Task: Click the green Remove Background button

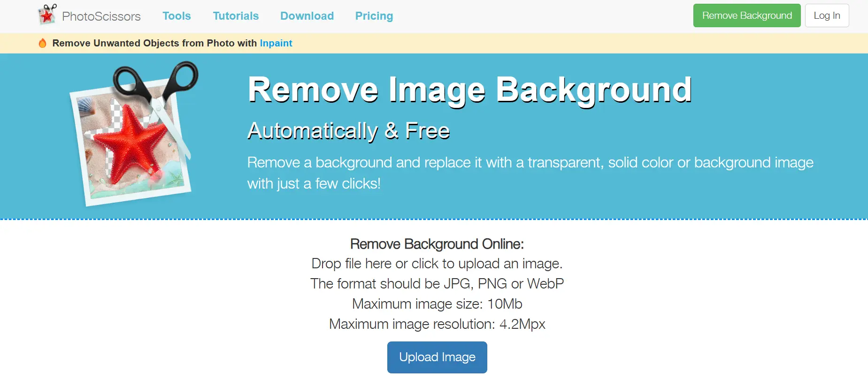Action: pyautogui.click(x=747, y=15)
